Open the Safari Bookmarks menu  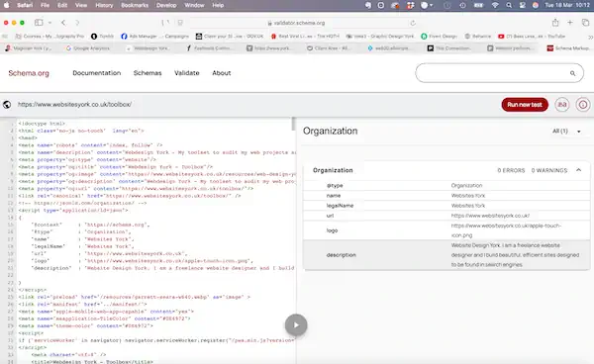tap(135, 5)
